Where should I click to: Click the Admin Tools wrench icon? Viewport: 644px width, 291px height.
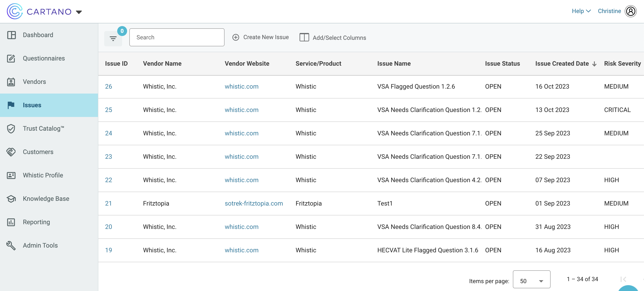(11, 246)
